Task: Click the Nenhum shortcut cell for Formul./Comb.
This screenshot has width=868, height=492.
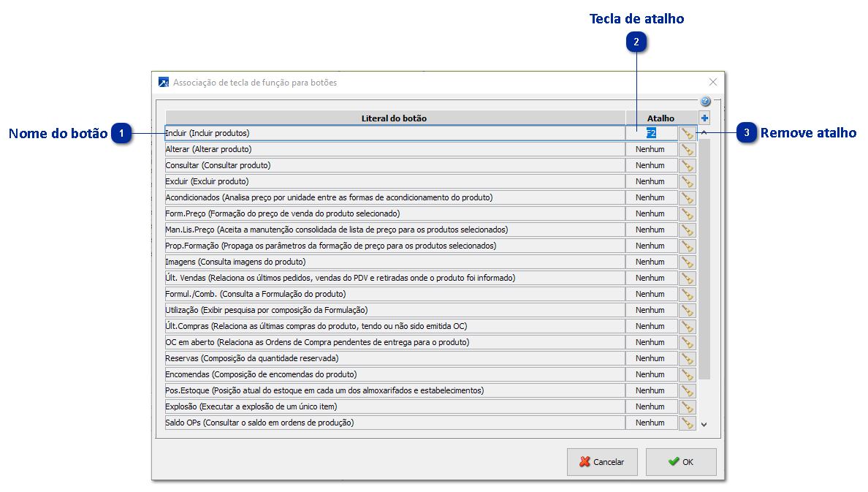Action: coord(652,294)
